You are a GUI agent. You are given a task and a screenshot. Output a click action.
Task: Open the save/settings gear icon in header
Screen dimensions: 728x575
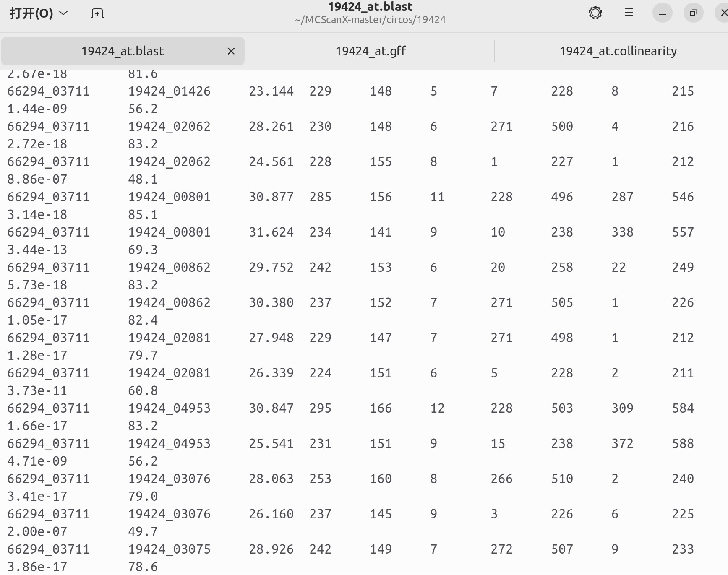[595, 13]
